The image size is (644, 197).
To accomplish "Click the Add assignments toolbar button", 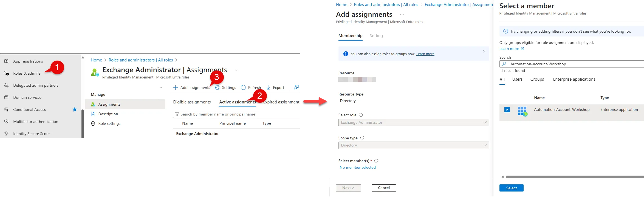I will [x=191, y=88].
